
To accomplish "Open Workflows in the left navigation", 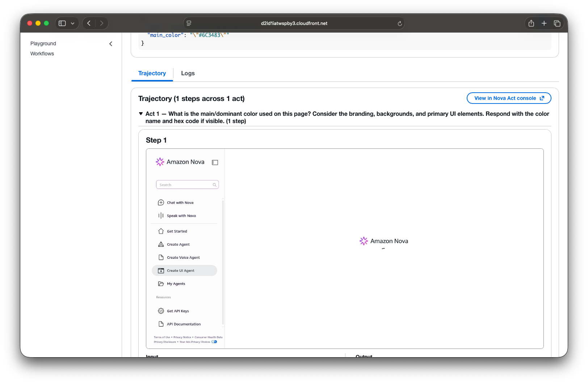I will [42, 54].
